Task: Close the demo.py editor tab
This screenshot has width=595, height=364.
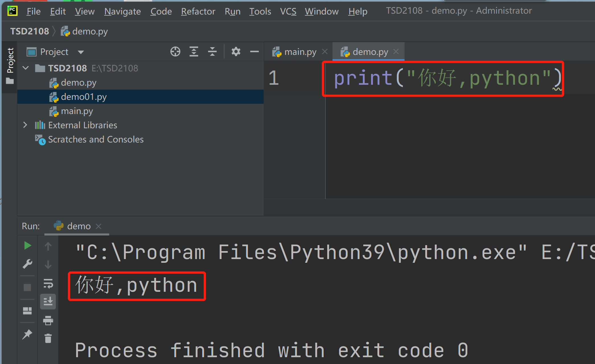Action: 396,52
